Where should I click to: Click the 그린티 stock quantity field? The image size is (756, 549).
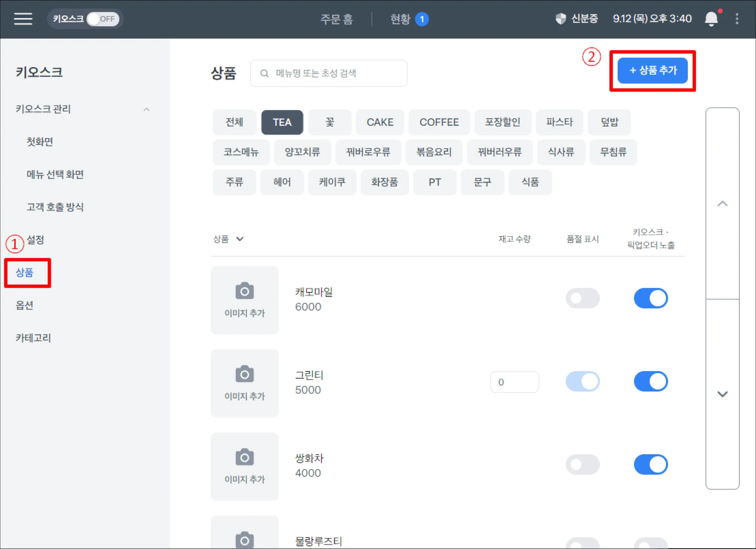tap(514, 382)
